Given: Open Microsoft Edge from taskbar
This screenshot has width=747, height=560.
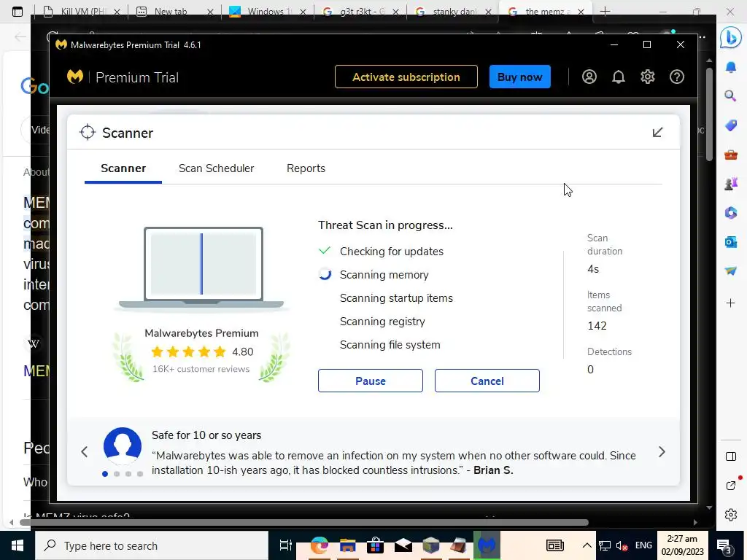Looking at the screenshot, I should [x=320, y=545].
